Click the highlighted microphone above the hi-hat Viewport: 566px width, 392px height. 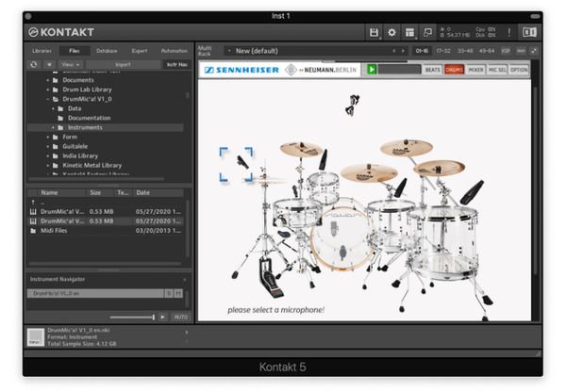click(x=237, y=163)
